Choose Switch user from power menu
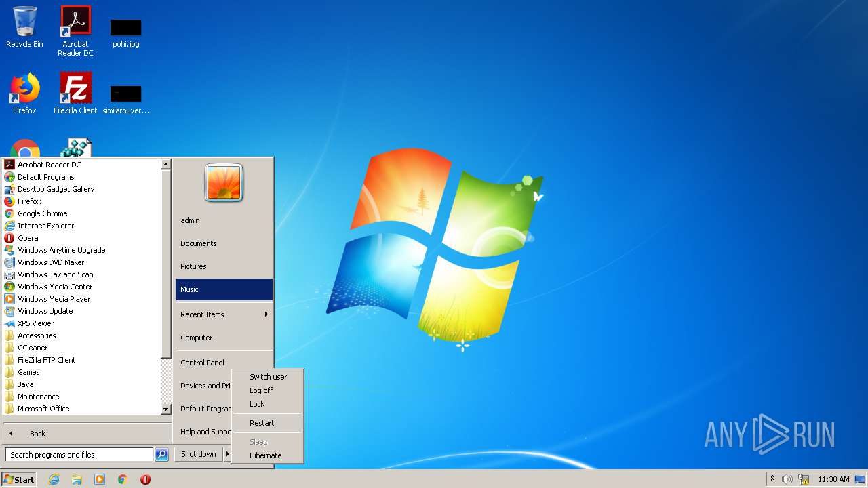Image resolution: width=868 pixels, height=488 pixels. pyautogui.click(x=267, y=377)
